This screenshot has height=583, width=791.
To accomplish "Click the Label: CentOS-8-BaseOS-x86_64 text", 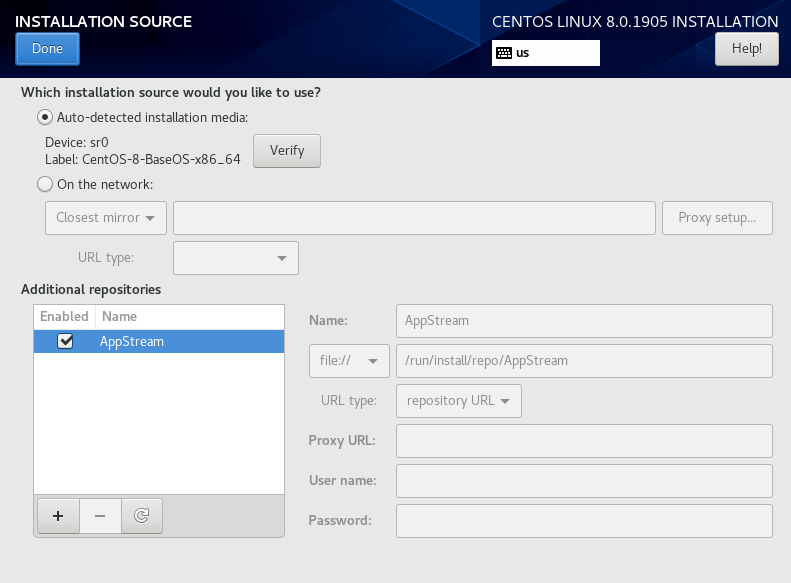I will pyautogui.click(x=143, y=159).
